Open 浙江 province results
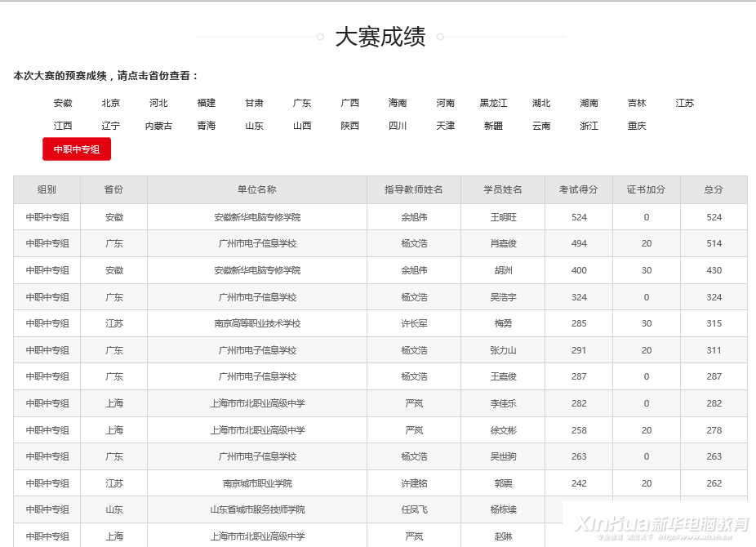Viewport: 756px width, 547px height. 589,126
